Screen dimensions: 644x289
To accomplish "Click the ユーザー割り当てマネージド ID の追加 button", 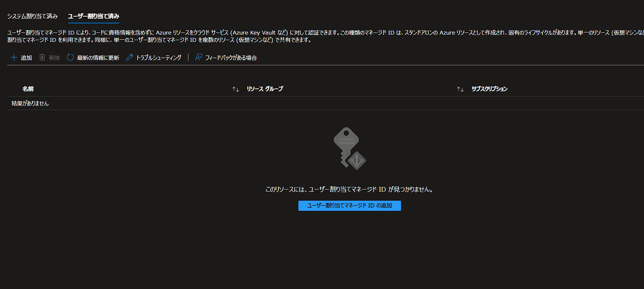I will [x=349, y=205].
